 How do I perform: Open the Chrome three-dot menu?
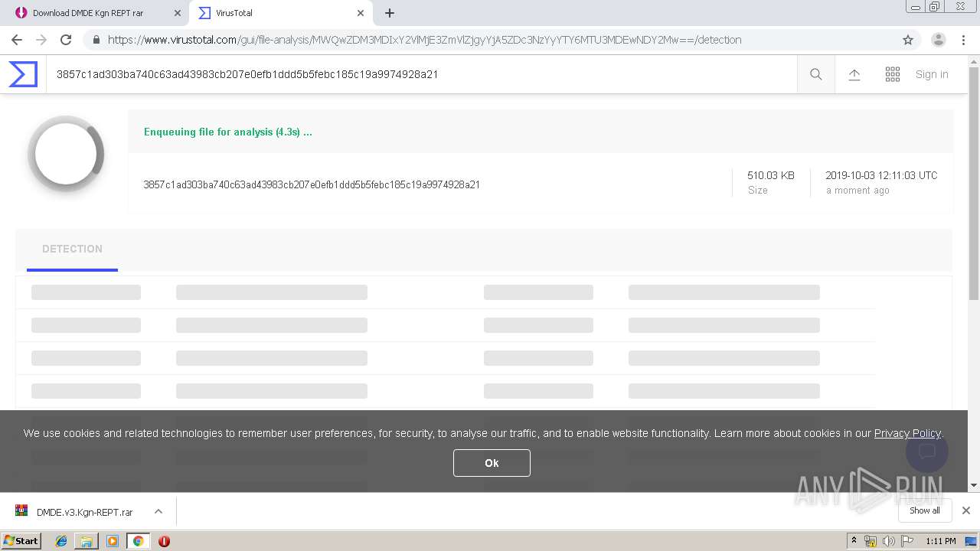pyautogui.click(x=963, y=40)
